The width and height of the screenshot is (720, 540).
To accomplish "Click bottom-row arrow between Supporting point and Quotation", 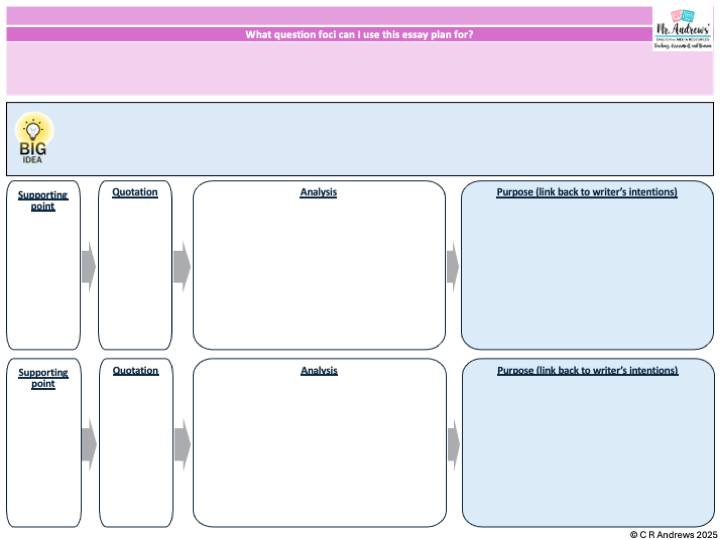I will point(89,443).
